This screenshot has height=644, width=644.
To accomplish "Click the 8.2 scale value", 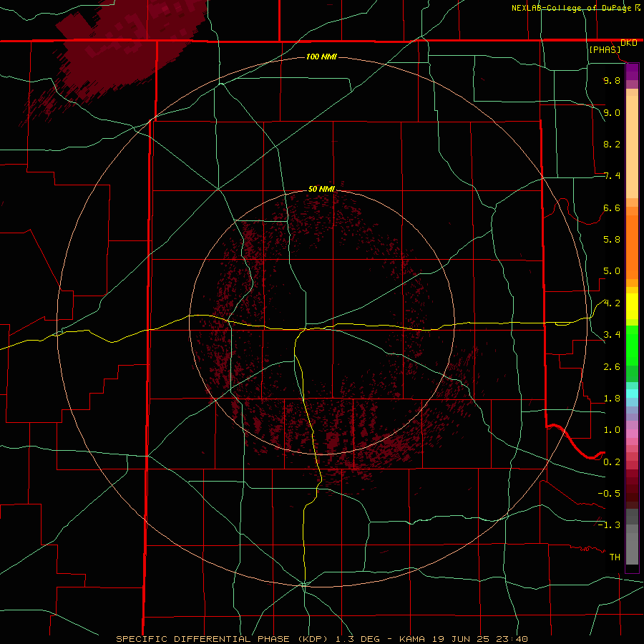I will [612, 144].
